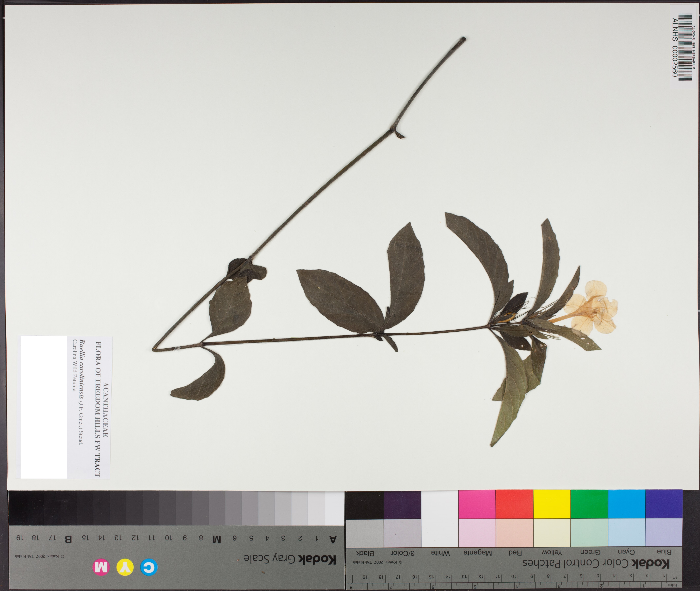Click the yellow circle Y icon
700x591 pixels.
125,567
